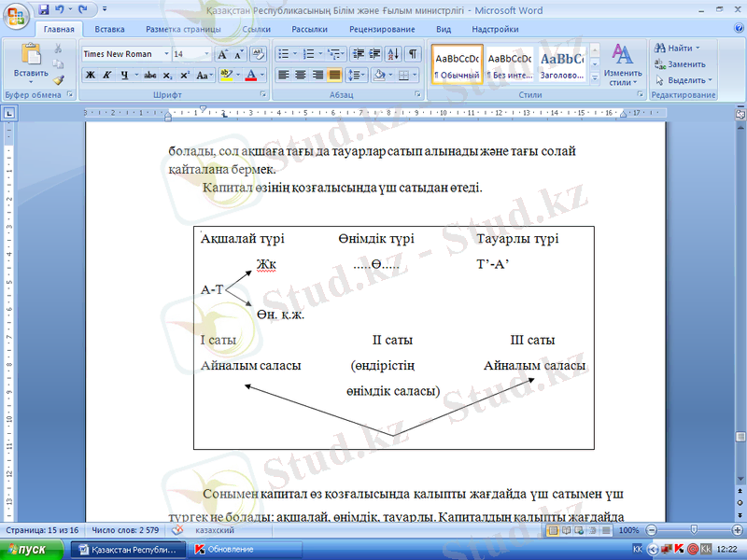The height and width of the screenshot is (560, 747).
Task: Align text to the right
Action: tap(317, 76)
